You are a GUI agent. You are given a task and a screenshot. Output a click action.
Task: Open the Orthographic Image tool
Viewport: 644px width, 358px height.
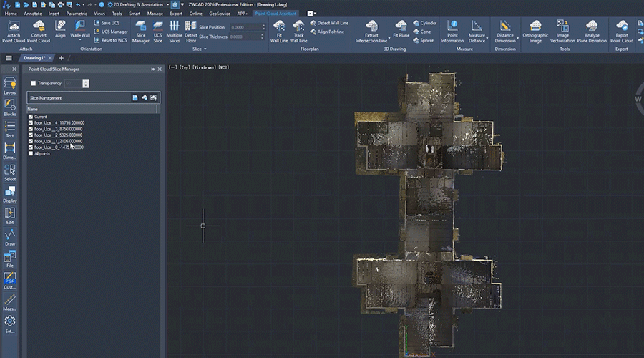[x=535, y=32]
